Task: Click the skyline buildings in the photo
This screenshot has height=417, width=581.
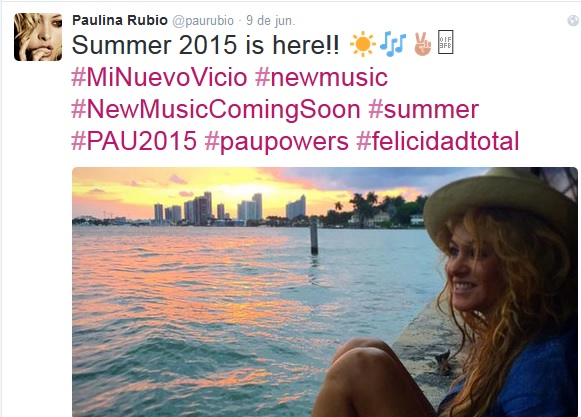Action: coord(230,209)
